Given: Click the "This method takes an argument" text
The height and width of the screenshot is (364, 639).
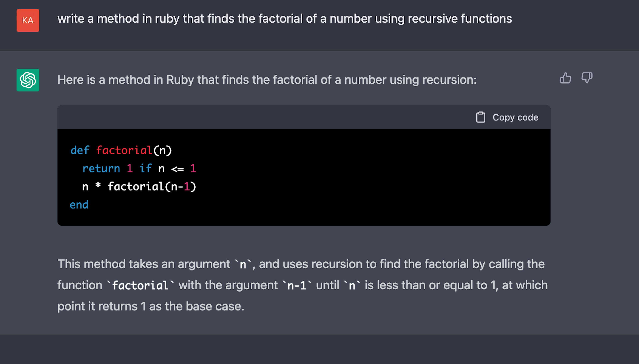Looking at the screenshot, I should click(144, 264).
